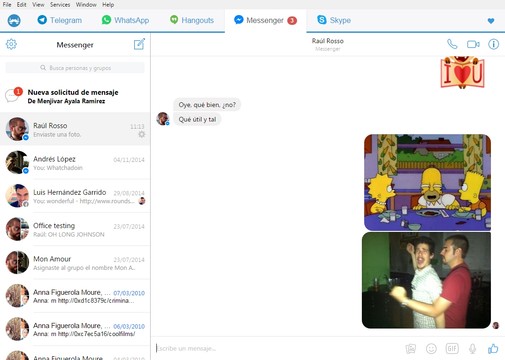Start a video call with Raúl Rosso

pos(473,44)
